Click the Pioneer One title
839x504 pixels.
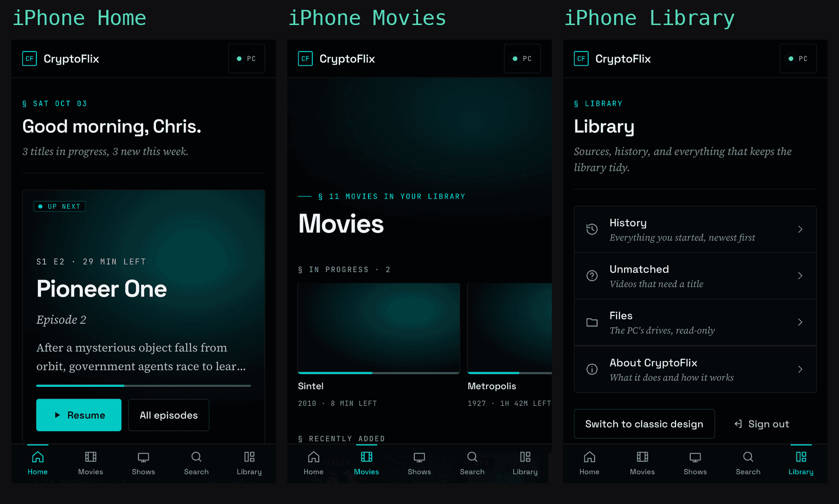[102, 289]
